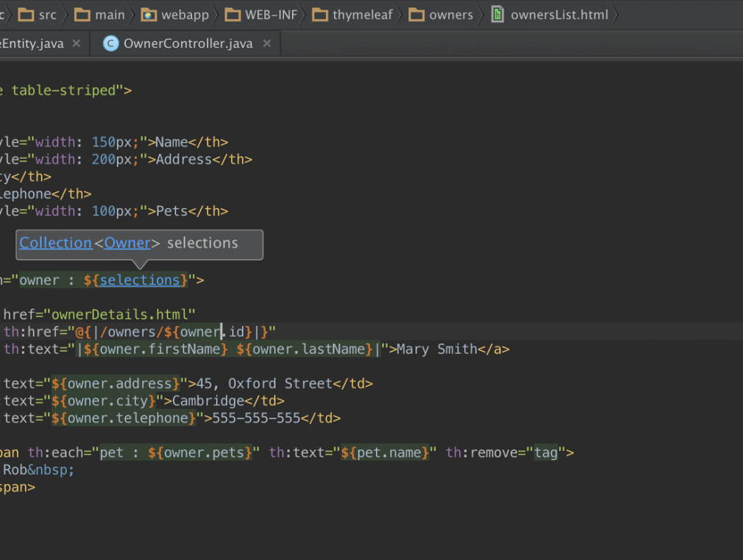The image size is (743, 560).
Task: Click the 'Cambridge' sample text
Action: click(x=208, y=401)
